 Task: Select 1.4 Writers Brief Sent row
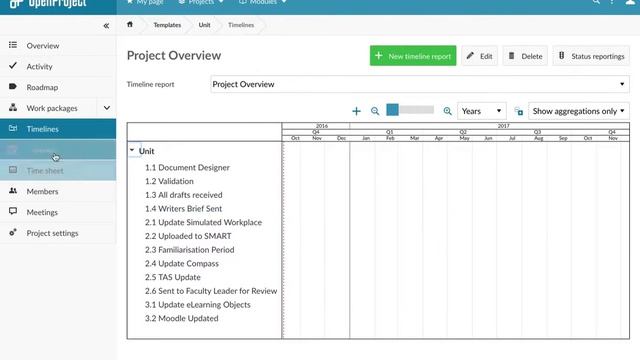click(x=183, y=209)
